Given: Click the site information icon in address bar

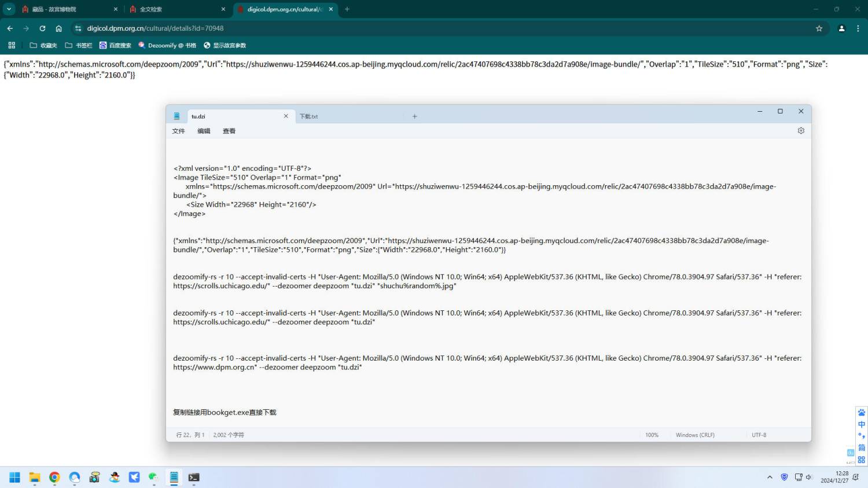Looking at the screenshot, I should pyautogui.click(x=78, y=28).
